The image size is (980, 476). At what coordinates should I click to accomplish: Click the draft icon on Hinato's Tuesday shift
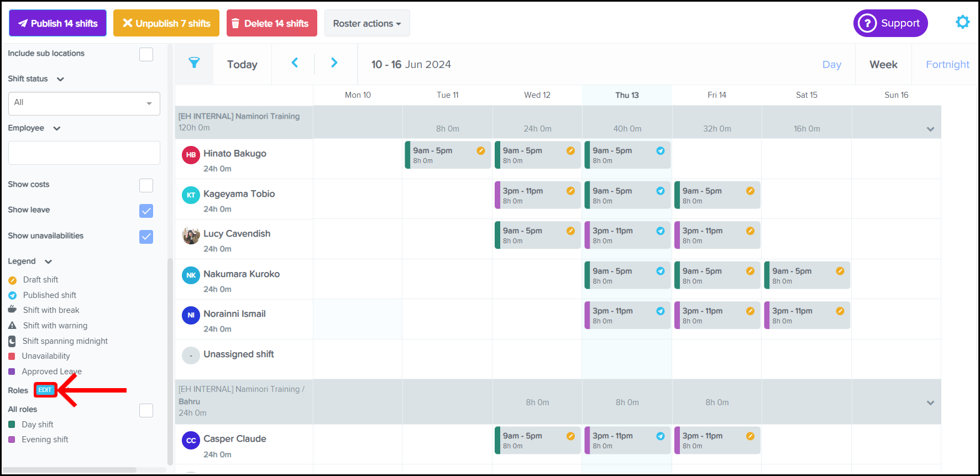click(x=480, y=151)
